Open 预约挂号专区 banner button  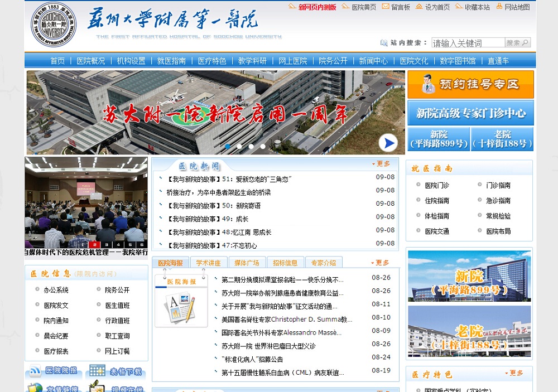click(x=470, y=84)
